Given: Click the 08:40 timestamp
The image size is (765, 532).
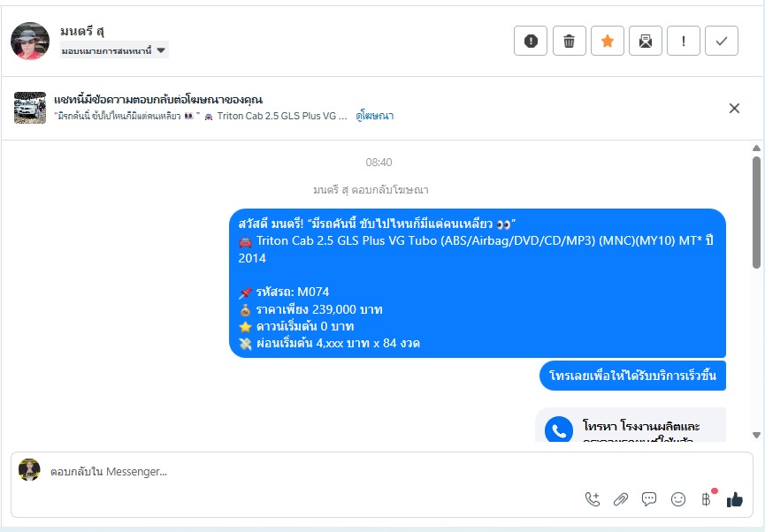Looking at the screenshot, I should pos(379,162).
